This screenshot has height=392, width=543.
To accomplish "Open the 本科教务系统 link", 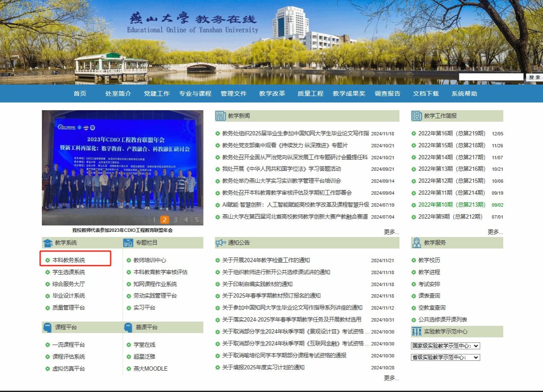I will click(x=69, y=260).
